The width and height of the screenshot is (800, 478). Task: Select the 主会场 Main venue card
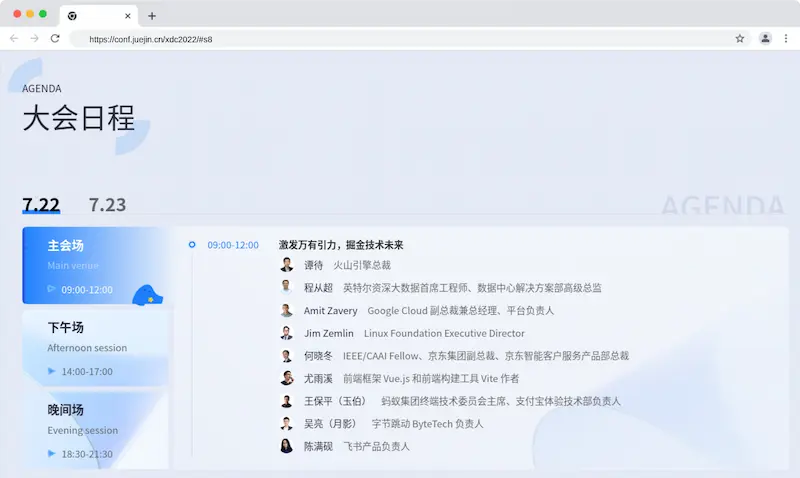(x=95, y=265)
